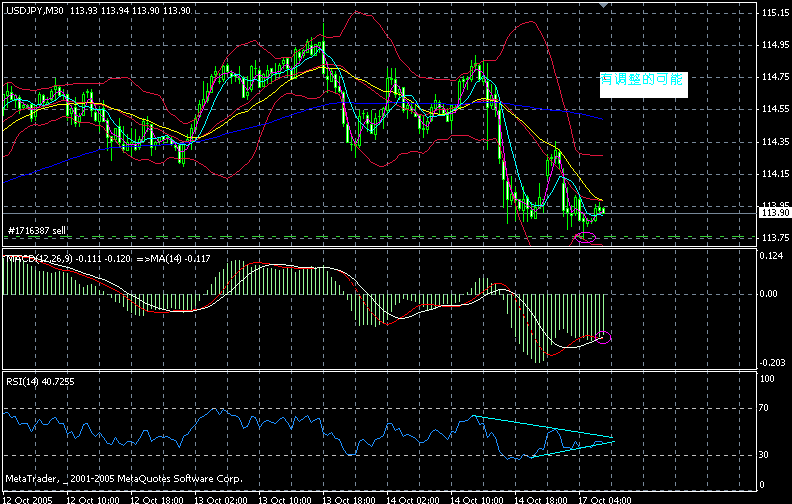The width and height of the screenshot is (792, 504).
Task: Click the USDJPY,M30 chart title text
Action: (34, 10)
